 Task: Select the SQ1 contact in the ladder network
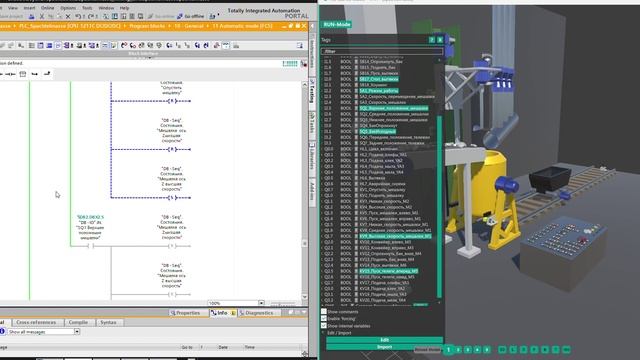point(91,246)
